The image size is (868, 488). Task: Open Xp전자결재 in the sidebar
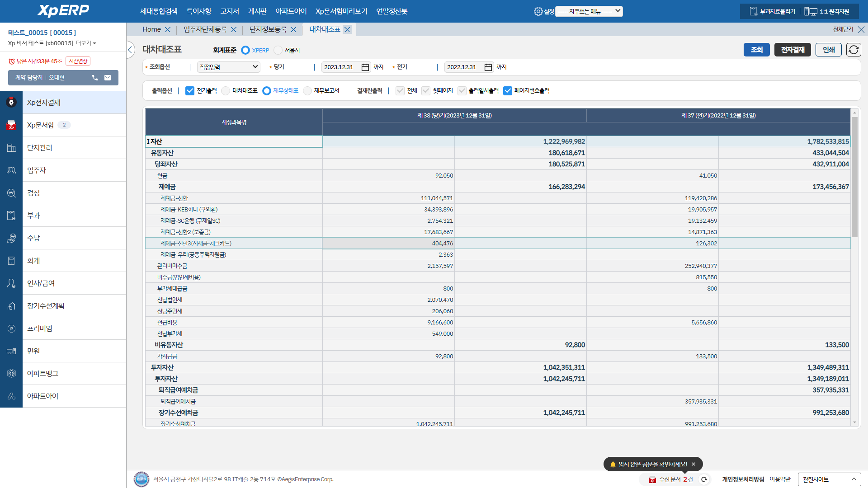click(44, 103)
